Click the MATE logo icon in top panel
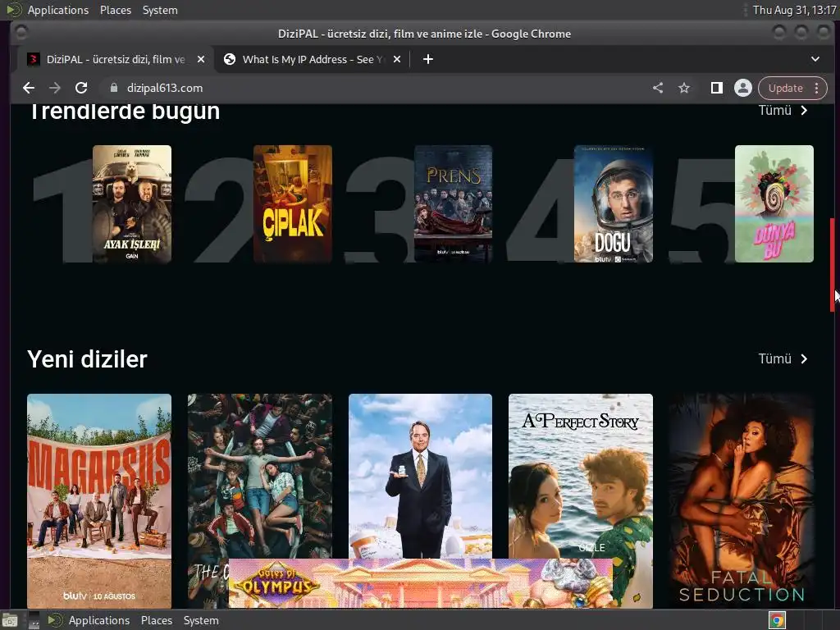This screenshot has height=630, width=840. click(14, 10)
